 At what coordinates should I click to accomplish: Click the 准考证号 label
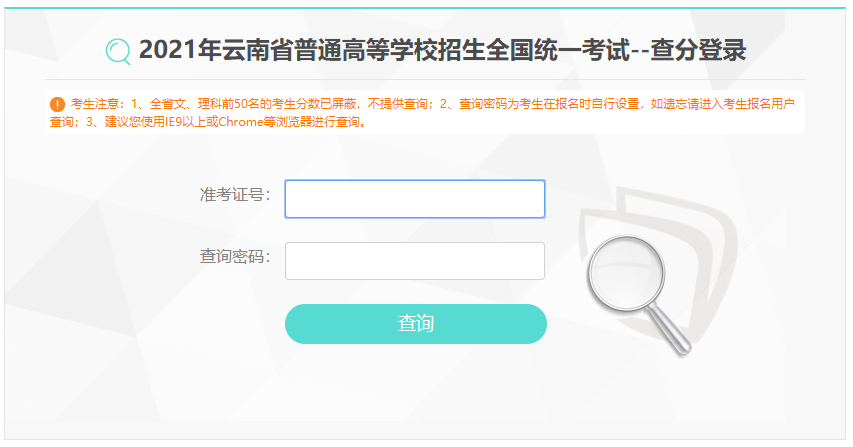tap(235, 194)
